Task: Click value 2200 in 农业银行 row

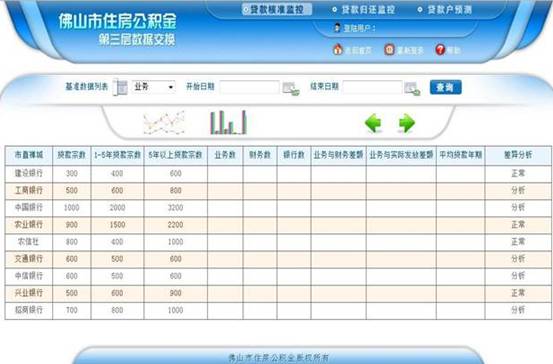Action: pyautogui.click(x=176, y=225)
